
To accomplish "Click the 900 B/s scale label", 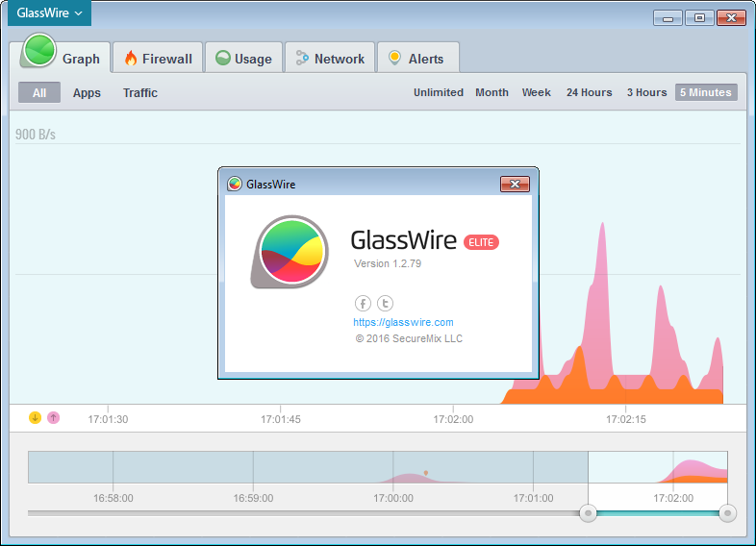I will coord(36,134).
